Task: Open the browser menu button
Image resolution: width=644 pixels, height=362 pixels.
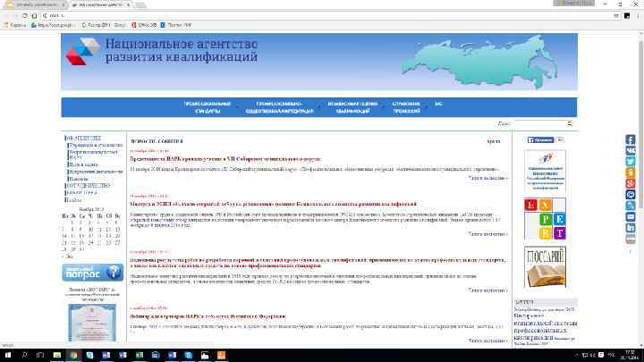Action: tap(639, 15)
